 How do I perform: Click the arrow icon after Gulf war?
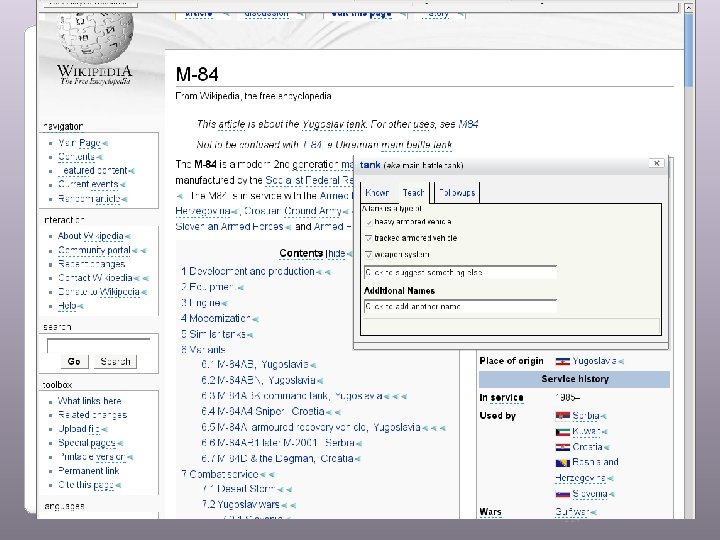point(593,512)
